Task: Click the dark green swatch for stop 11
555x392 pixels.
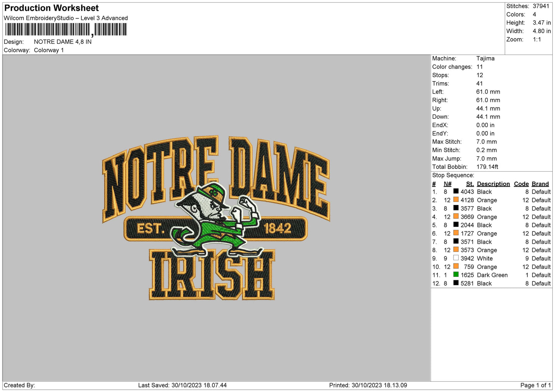Action: pos(456,275)
